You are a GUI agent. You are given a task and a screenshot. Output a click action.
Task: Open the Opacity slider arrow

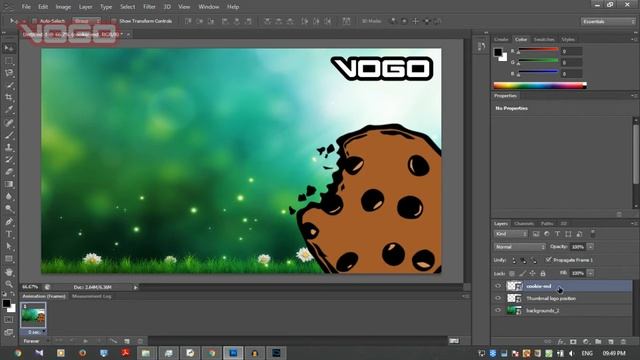[x=590, y=247]
